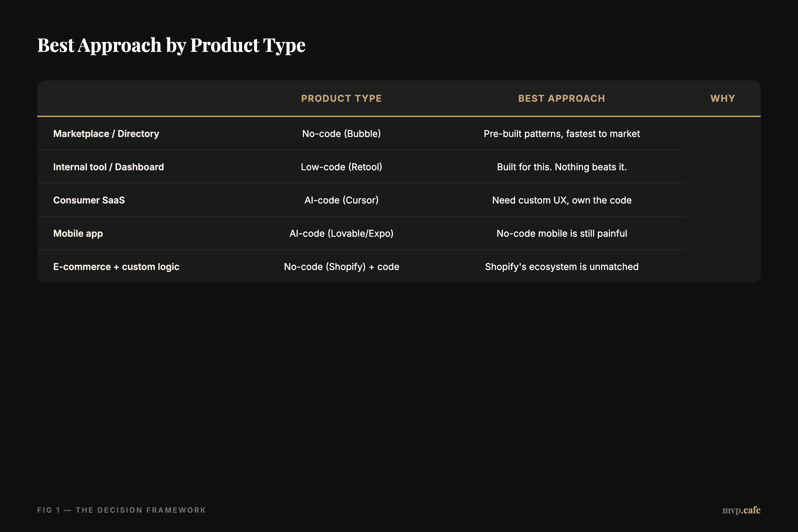
Task: Select the Marketplace / Directory row label
Action: point(106,134)
